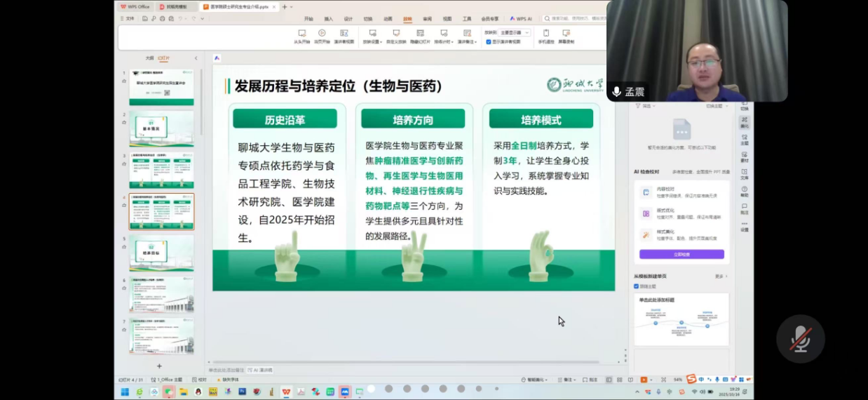The image size is (868, 400).
Task: Expand 放映设置 dropdown arrow
Action: coord(380,42)
